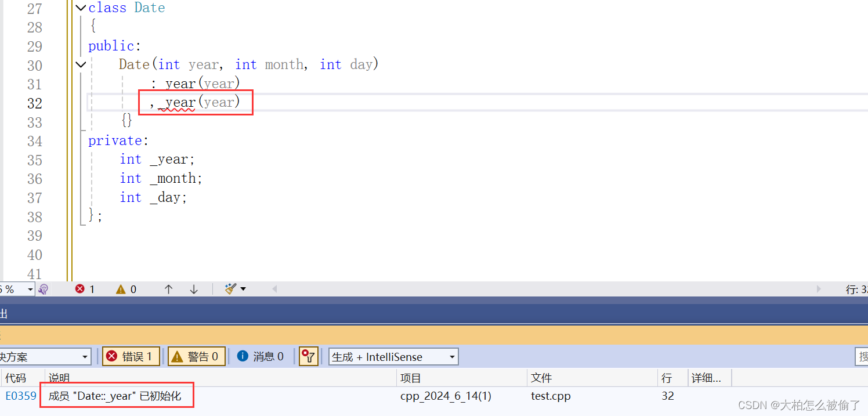Sort by the 行 column header

pos(673,378)
